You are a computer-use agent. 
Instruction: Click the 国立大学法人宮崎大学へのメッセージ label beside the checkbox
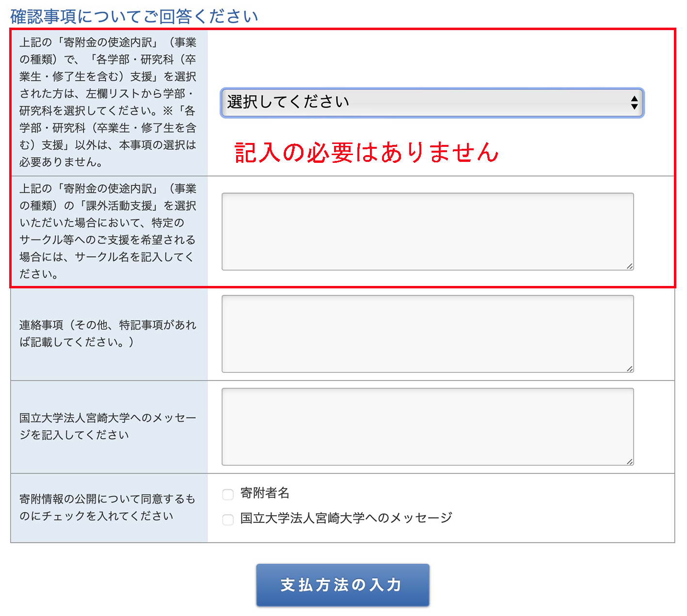(x=346, y=518)
